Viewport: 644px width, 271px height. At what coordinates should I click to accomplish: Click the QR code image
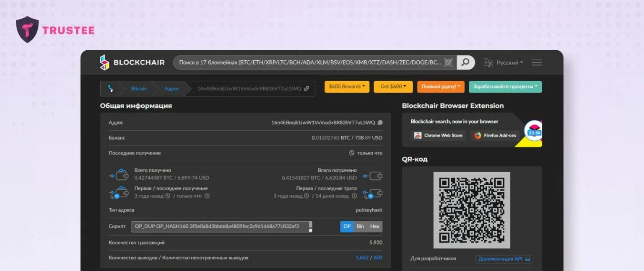coord(472,210)
